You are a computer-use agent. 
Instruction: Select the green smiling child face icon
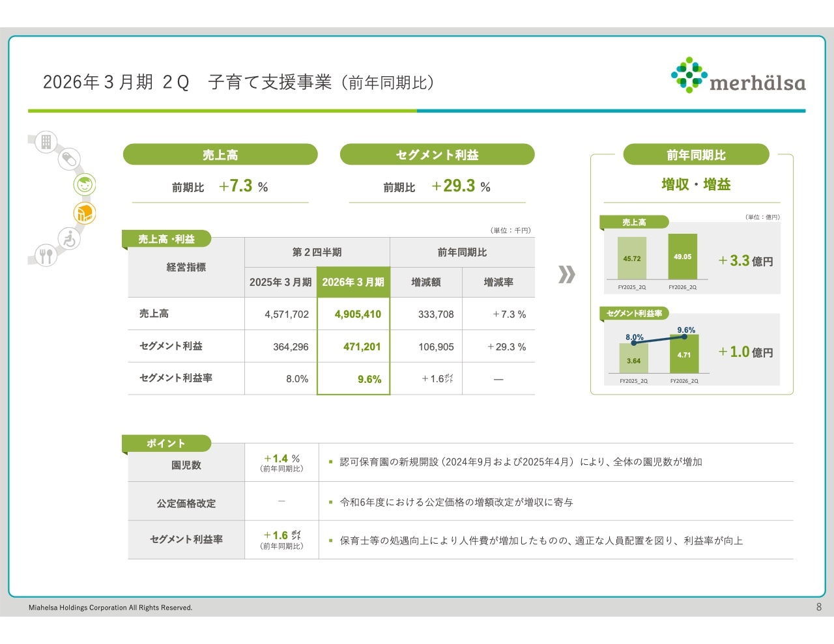click(85, 185)
